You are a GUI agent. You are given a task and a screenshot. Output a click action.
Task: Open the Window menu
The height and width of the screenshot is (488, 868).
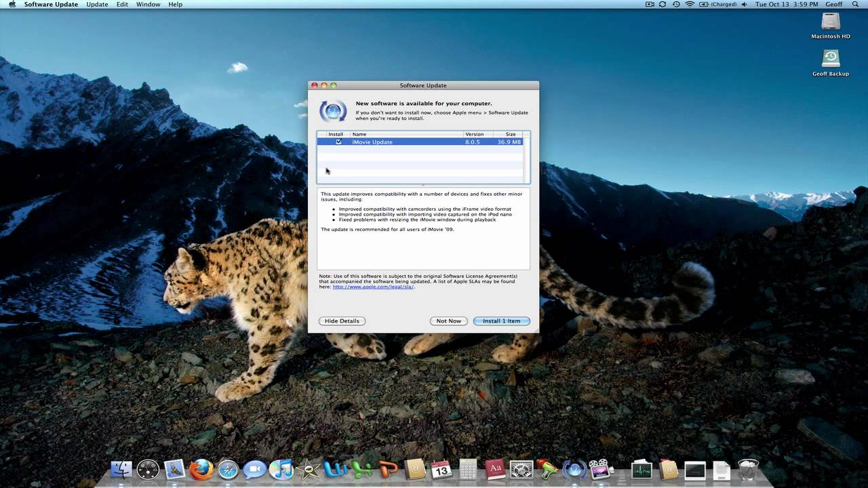[x=148, y=4]
